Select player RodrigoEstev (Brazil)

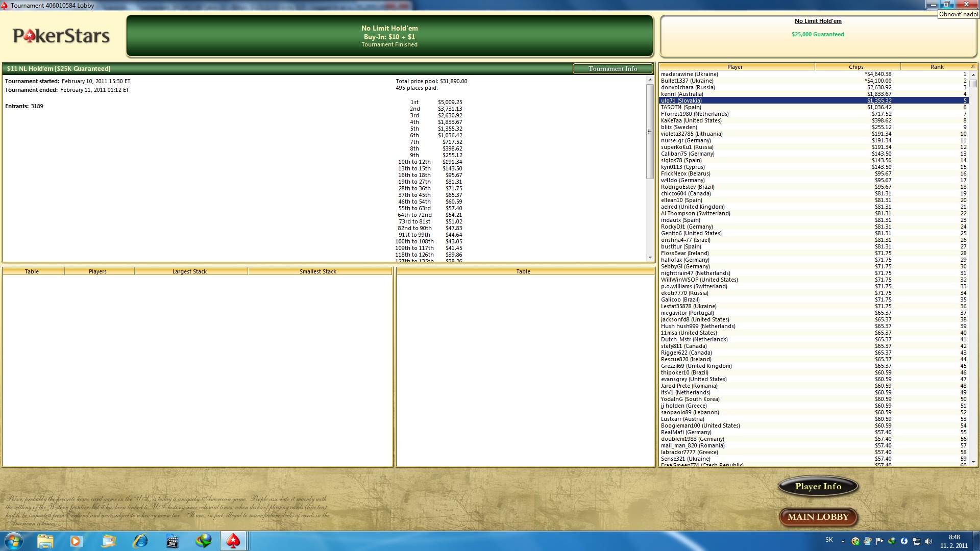tap(814, 187)
